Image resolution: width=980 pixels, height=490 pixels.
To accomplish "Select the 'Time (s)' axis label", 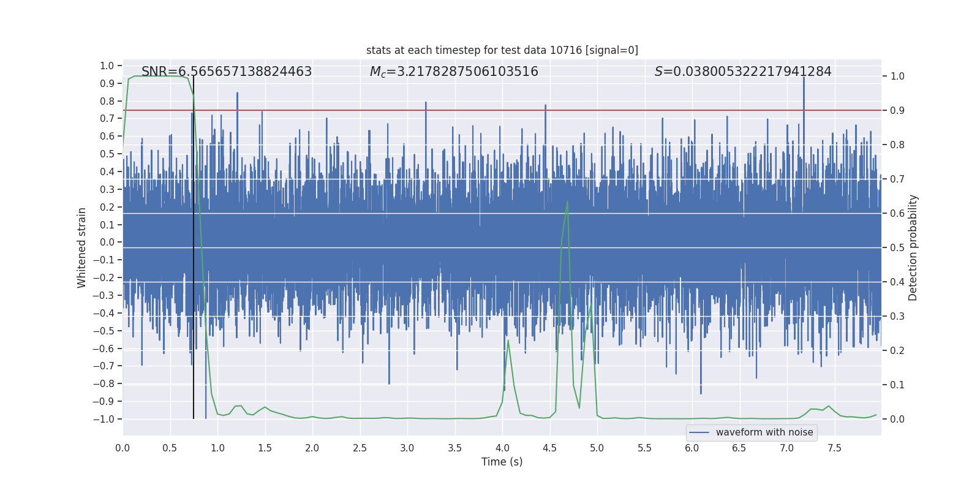I will pos(502,462).
